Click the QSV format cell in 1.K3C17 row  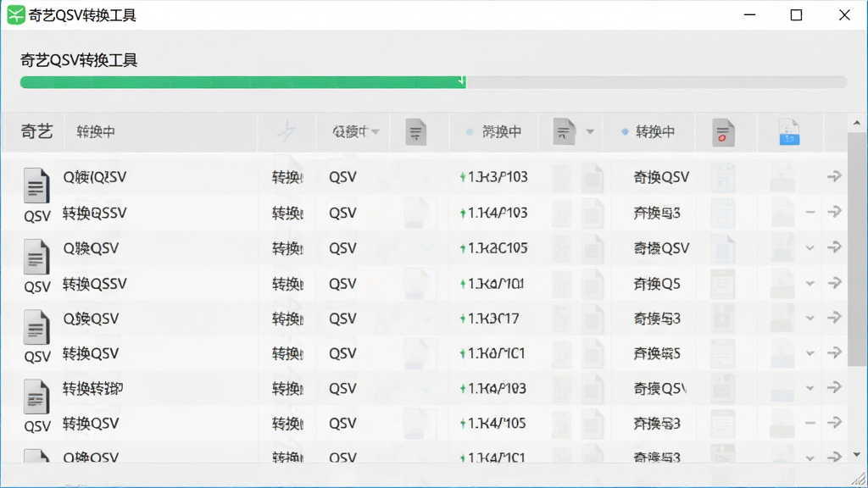(x=342, y=319)
